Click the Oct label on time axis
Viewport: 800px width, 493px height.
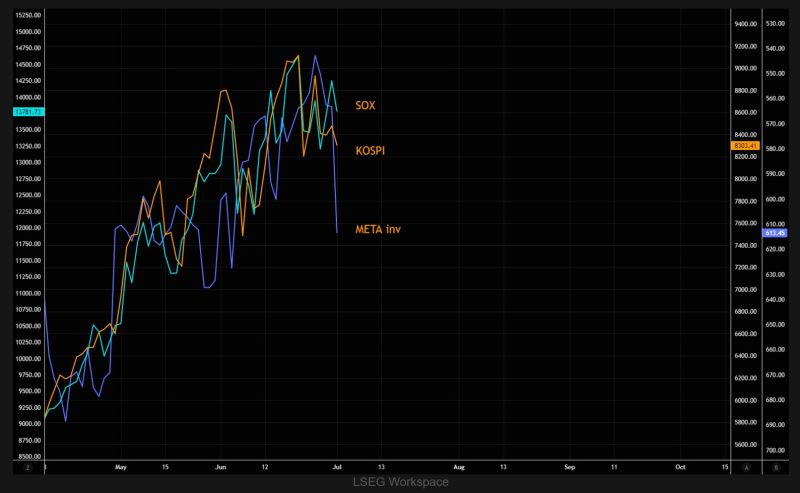pyautogui.click(x=680, y=467)
